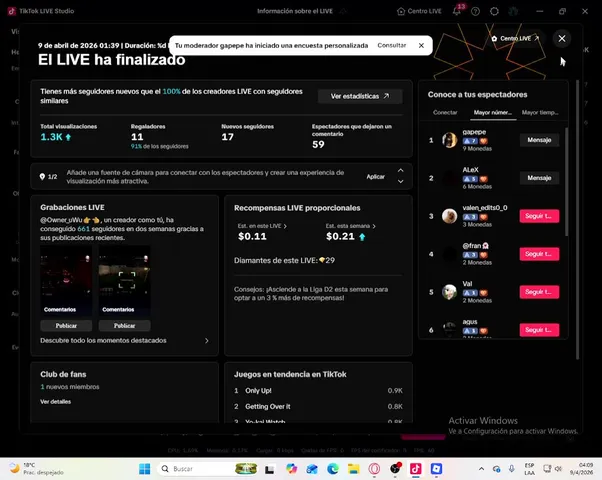Switch to the Mayor número tab
Image resolution: width=602 pixels, height=480 pixels.
click(x=493, y=113)
